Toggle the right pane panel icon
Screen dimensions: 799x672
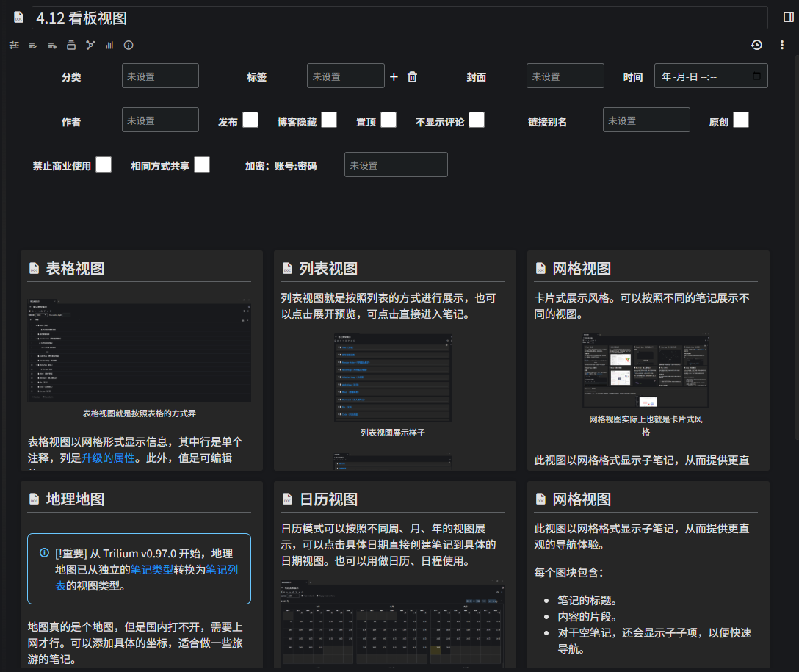[x=789, y=17]
